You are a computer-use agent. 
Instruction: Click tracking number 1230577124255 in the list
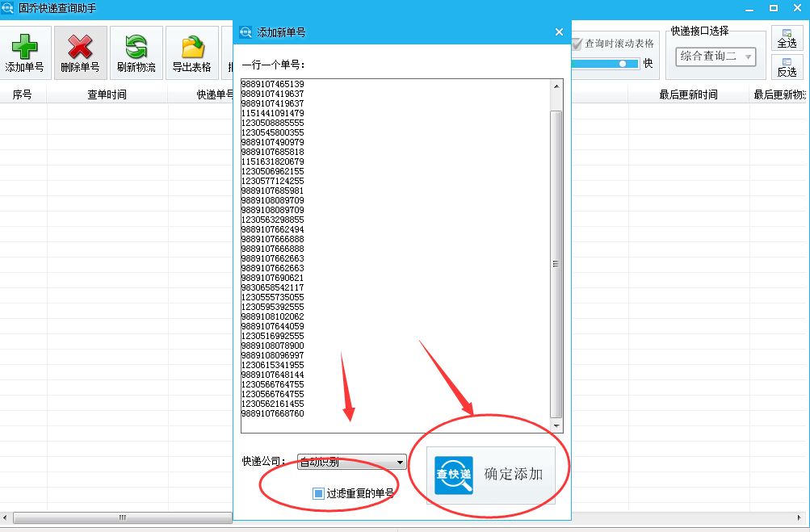point(273,181)
